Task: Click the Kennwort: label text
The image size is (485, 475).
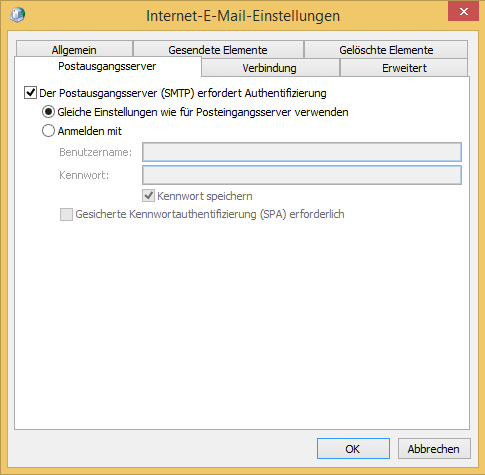Action: (x=84, y=175)
